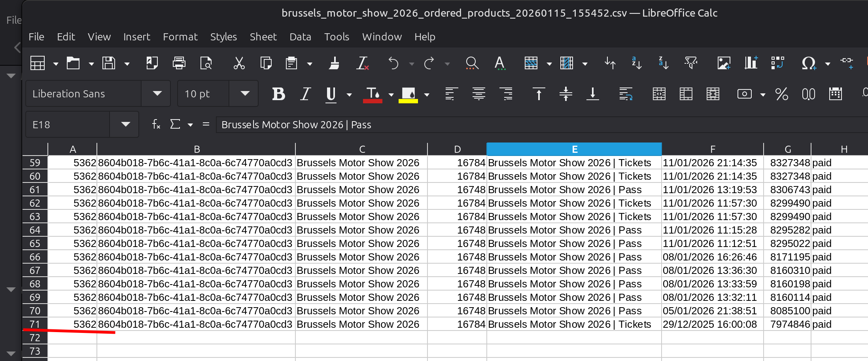The height and width of the screenshot is (361, 868).
Task: Expand background color dropdown arrow
Action: coord(427,95)
